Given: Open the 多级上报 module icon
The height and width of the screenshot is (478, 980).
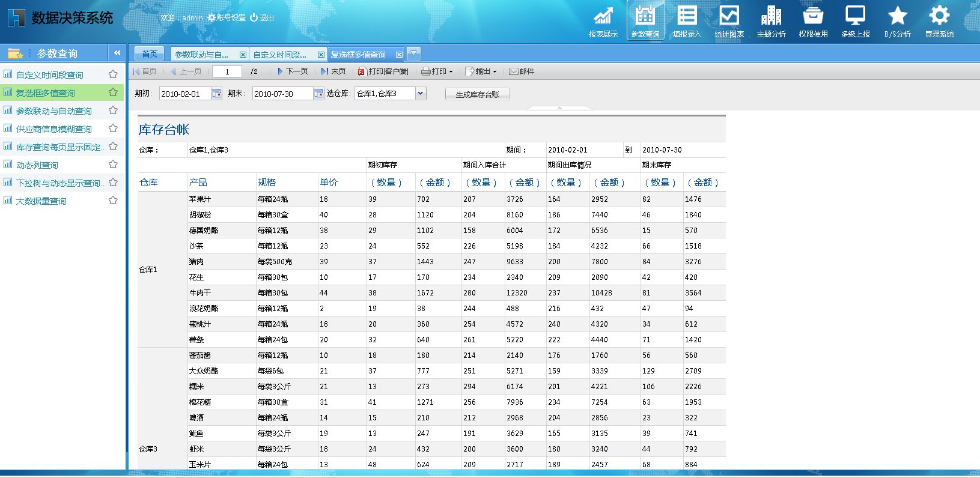Looking at the screenshot, I should (x=855, y=21).
